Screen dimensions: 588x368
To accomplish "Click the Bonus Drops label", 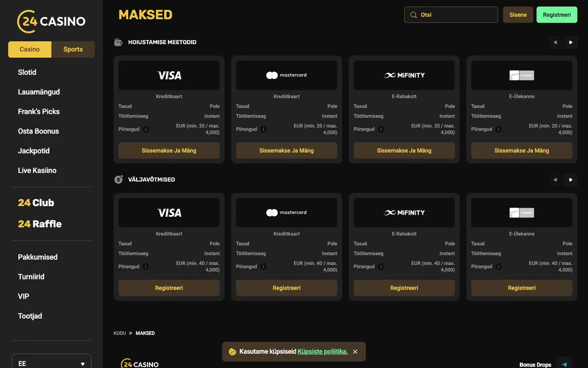I will click(x=536, y=365).
